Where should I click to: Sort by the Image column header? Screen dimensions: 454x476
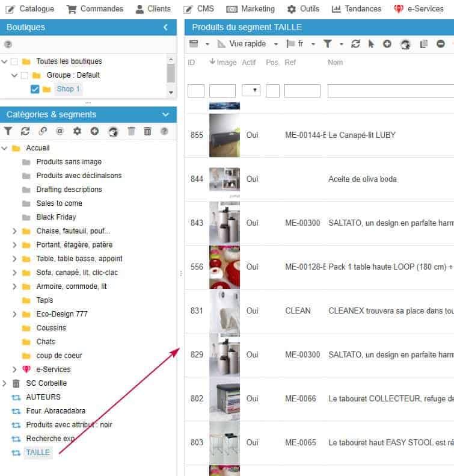click(227, 63)
